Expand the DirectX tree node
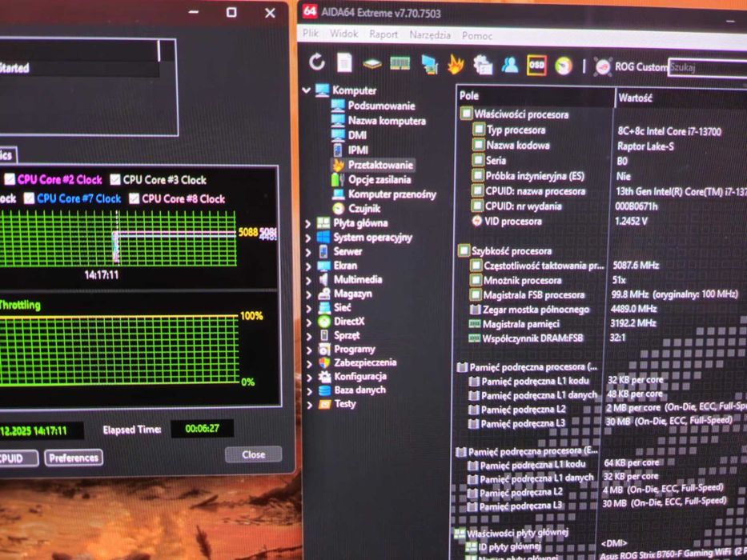The width and height of the screenshot is (747, 560). pos(309,322)
